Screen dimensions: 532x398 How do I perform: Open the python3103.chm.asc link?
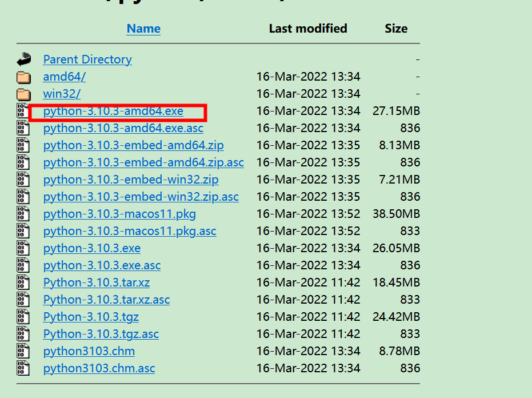click(99, 368)
